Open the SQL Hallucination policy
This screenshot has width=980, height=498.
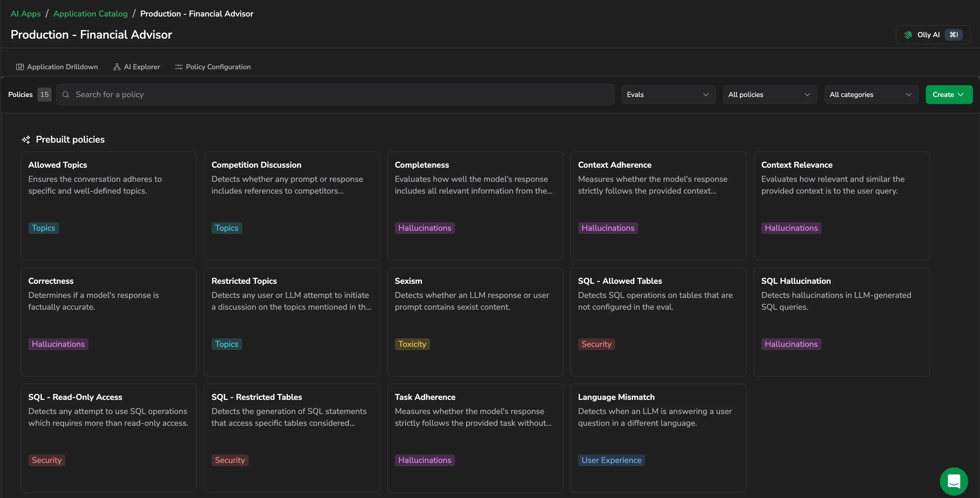tap(842, 322)
